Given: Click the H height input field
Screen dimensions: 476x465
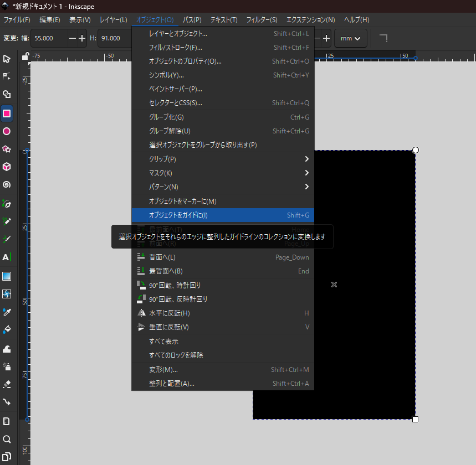Looking at the screenshot, I should pyautogui.click(x=114, y=38).
